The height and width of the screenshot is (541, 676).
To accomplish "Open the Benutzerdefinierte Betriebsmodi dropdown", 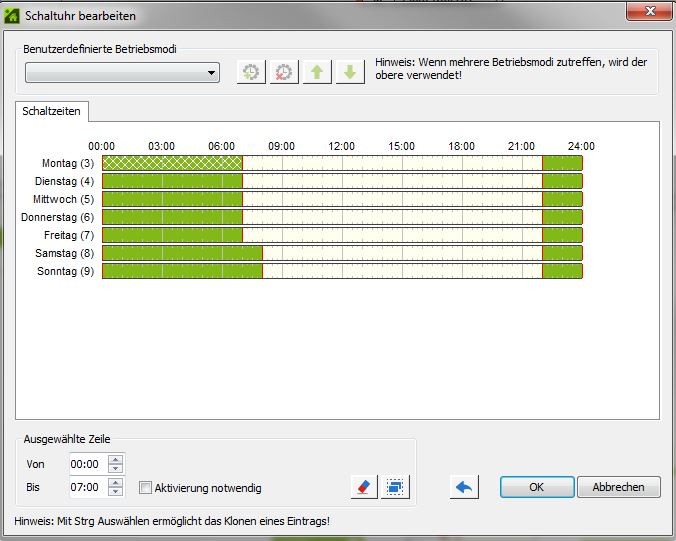I will tap(122, 72).
